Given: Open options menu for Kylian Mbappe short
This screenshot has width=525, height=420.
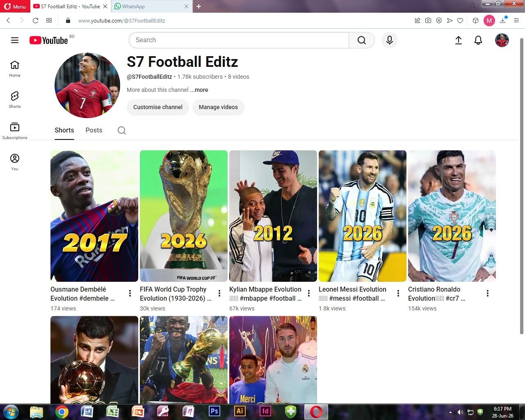Looking at the screenshot, I should pyautogui.click(x=309, y=293).
